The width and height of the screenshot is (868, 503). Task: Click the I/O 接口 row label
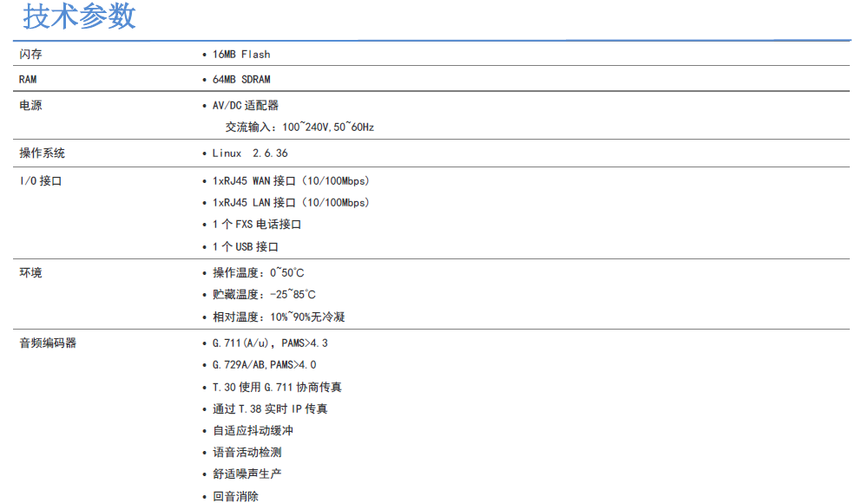[x=41, y=181]
